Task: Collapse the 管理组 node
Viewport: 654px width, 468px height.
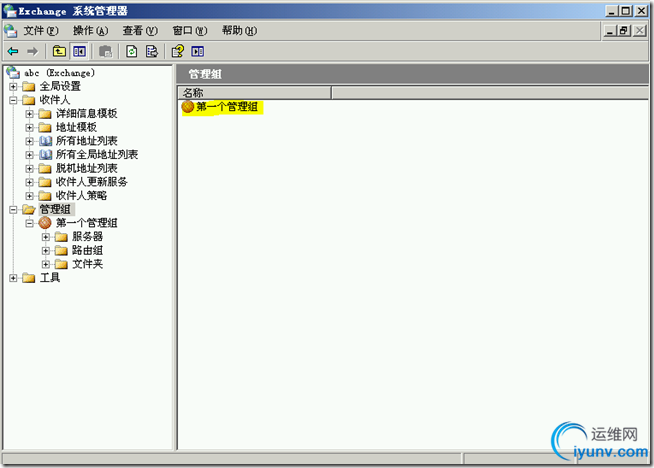Action: pos(13,209)
